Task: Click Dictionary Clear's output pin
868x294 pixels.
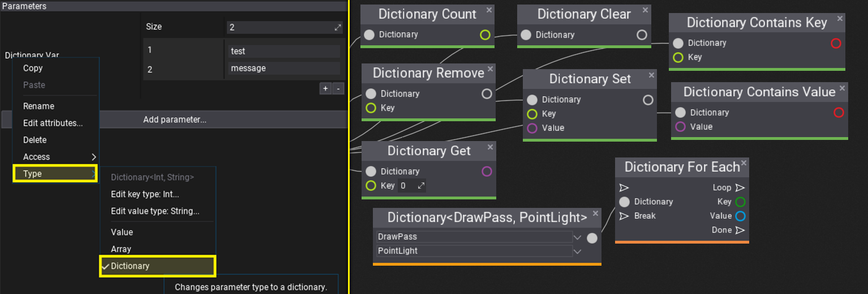Action: (x=642, y=35)
